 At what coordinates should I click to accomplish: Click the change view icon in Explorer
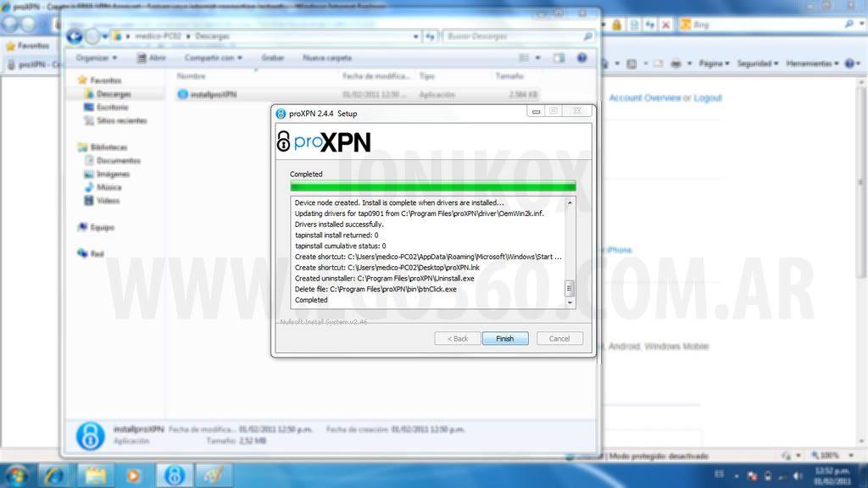(524, 58)
